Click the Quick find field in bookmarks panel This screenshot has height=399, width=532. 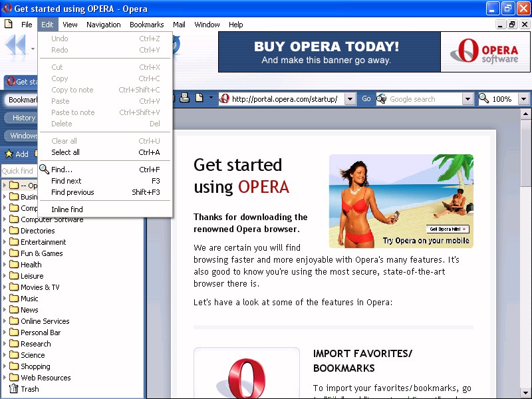tap(19, 171)
